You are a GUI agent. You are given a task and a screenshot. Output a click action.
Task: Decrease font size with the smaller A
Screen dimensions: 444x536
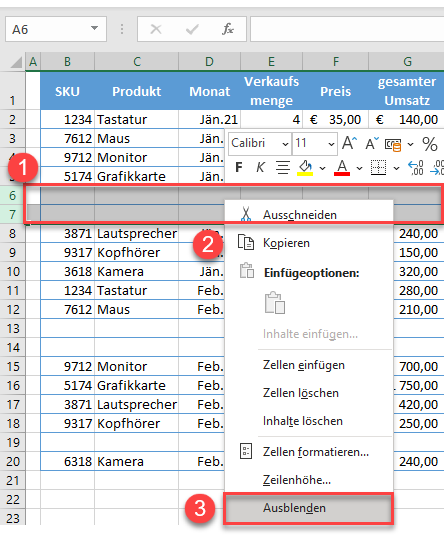coord(372,143)
